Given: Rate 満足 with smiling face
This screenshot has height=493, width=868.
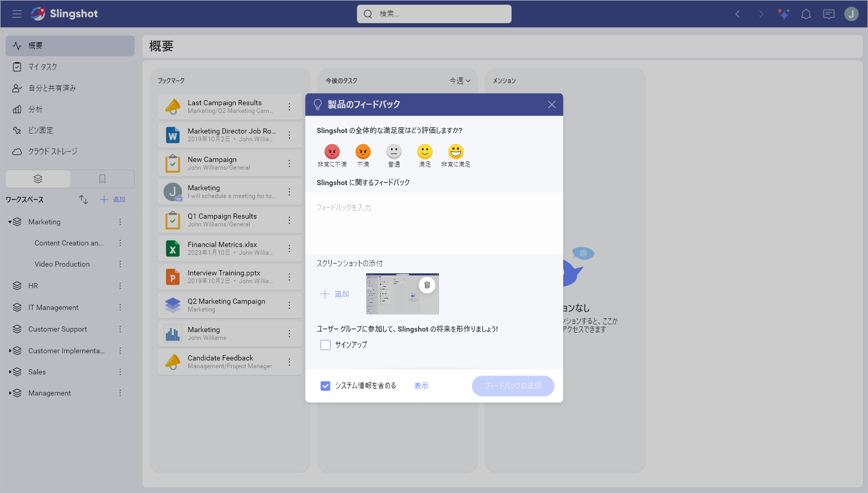Looking at the screenshot, I should pos(425,152).
